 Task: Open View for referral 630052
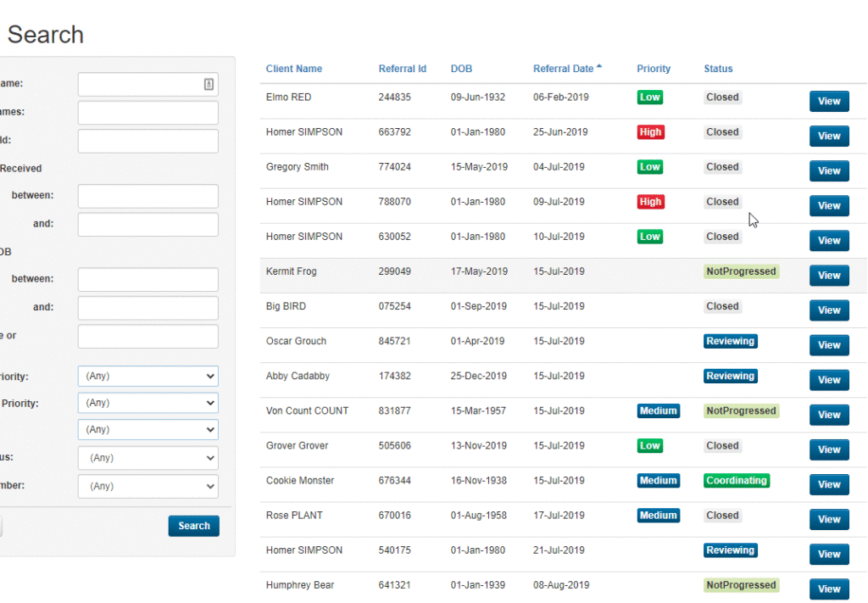[x=829, y=241]
